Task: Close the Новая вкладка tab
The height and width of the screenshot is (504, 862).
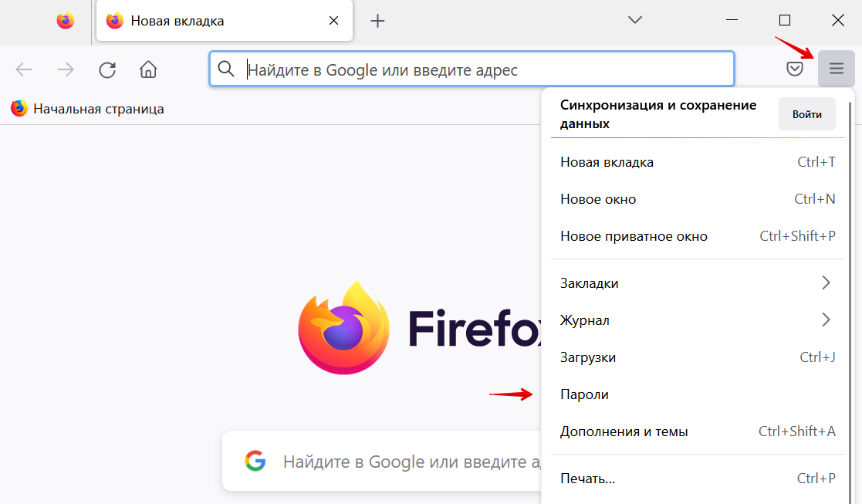Action: 333,21
